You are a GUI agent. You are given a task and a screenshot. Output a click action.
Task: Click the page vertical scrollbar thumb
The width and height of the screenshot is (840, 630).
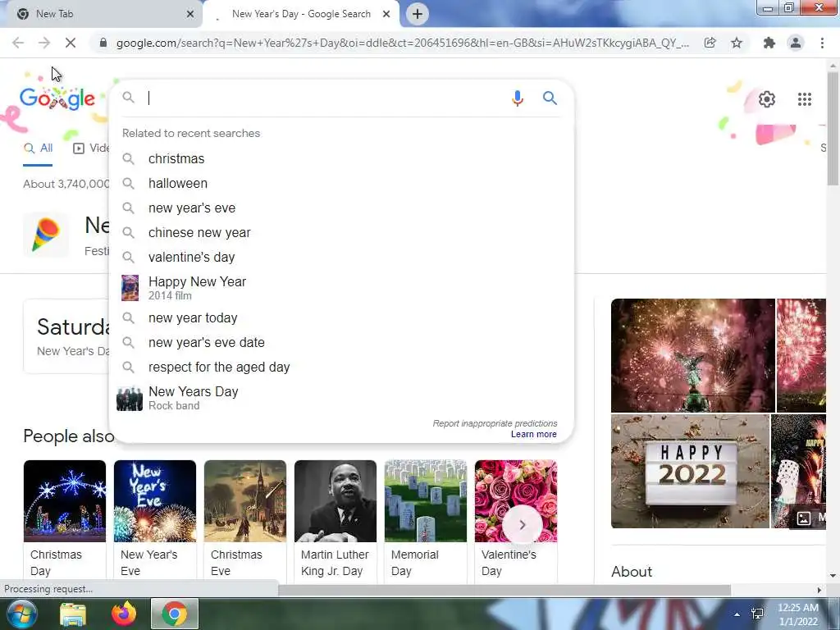833,129
